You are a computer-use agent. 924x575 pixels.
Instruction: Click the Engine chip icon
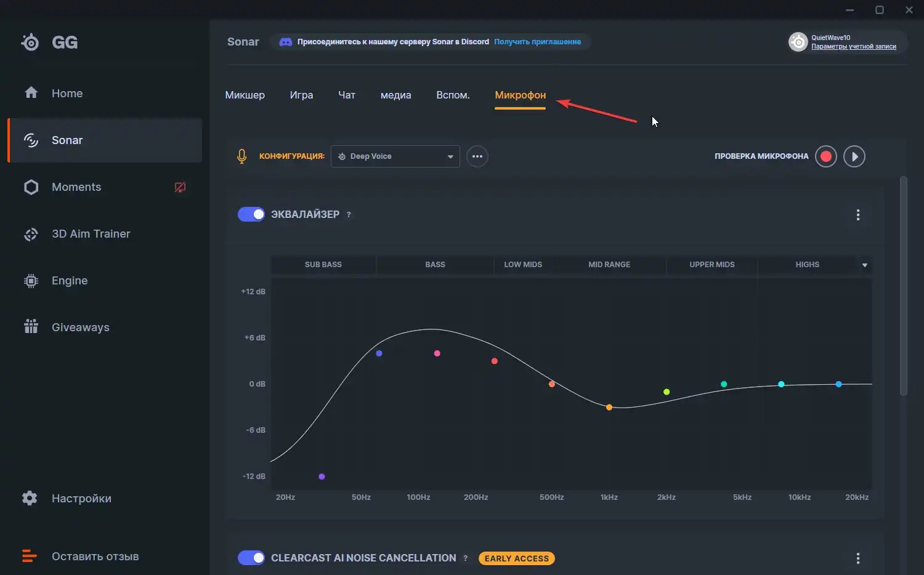coord(31,281)
